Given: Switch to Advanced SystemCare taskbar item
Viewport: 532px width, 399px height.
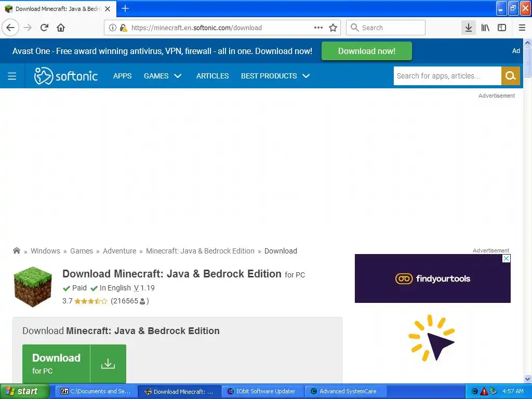Looking at the screenshot, I should click(345, 391).
